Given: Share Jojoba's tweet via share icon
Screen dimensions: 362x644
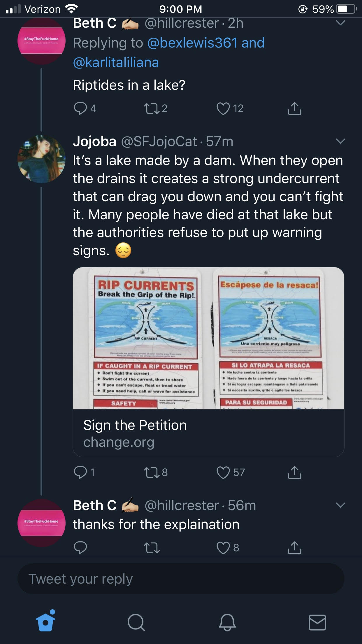Looking at the screenshot, I should click(294, 473).
